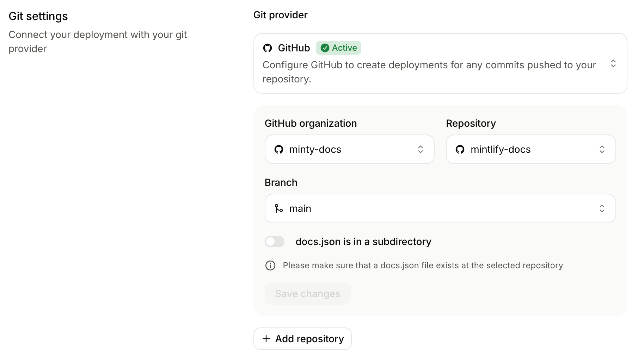
Task: Click the "Git provider" label
Action: pos(280,15)
